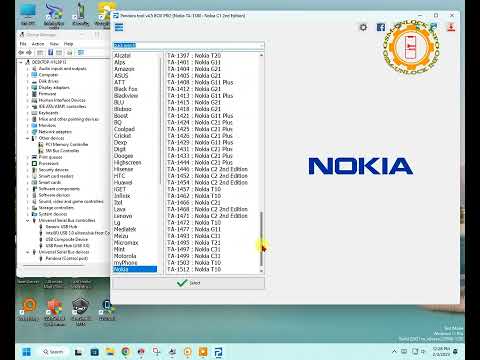Select TA-1512 : Nokia T10 model
Viewport: 480px width, 360px height.
pyautogui.click(x=194, y=269)
